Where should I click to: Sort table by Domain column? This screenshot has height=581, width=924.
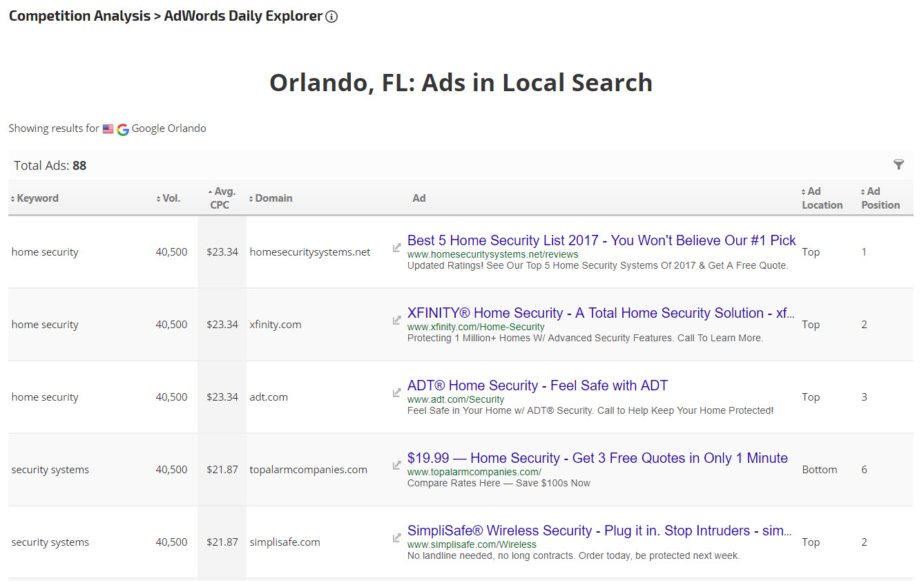pyautogui.click(x=273, y=198)
